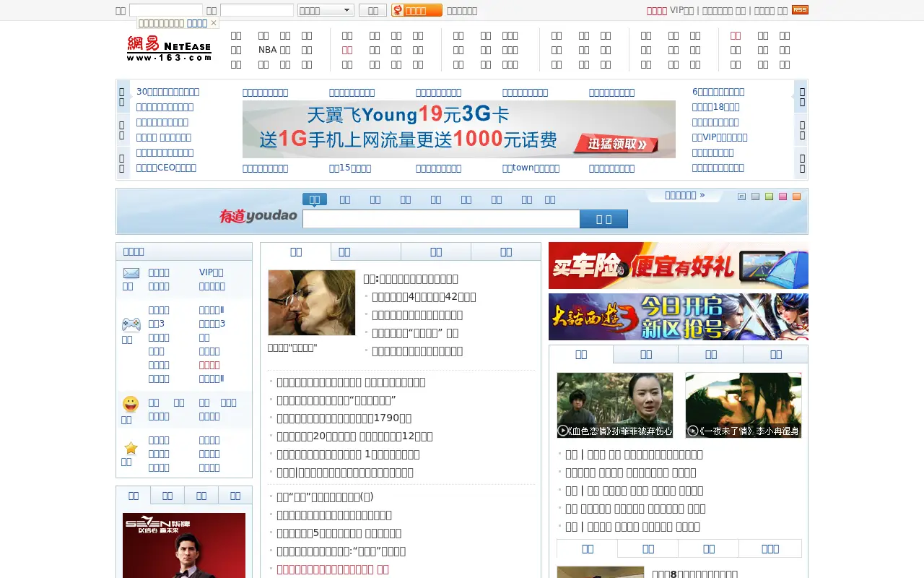Click the game controller icon in sidebar
This screenshot has height=578, width=924.
(x=131, y=324)
